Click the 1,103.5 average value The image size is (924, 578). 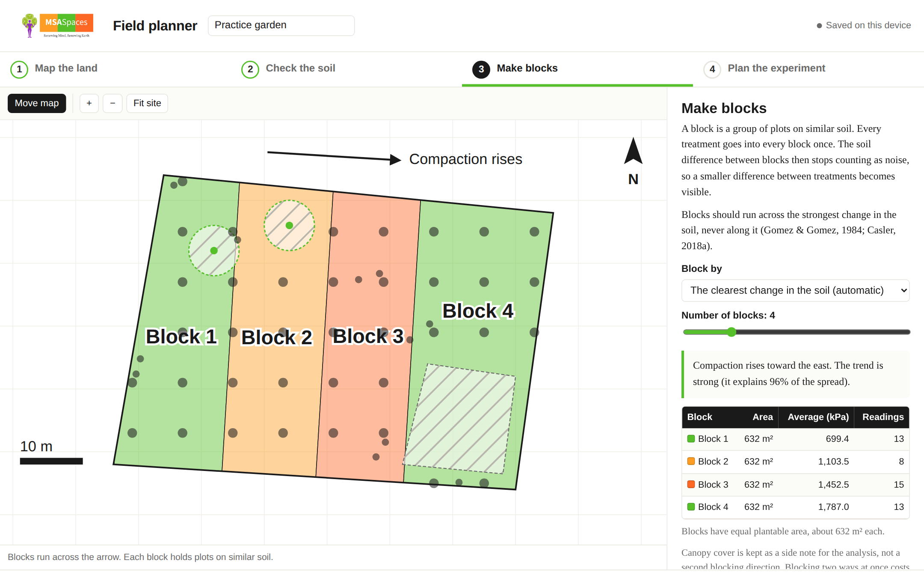point(833,462)
